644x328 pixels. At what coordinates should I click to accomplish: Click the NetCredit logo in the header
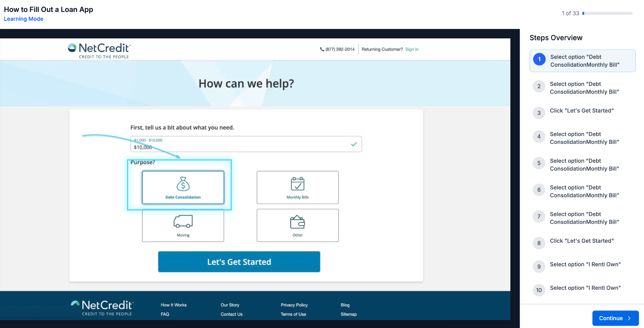pos(99,51)
